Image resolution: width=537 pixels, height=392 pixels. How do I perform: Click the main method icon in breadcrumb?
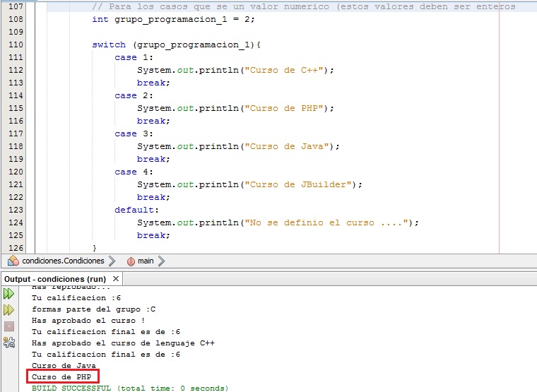pos(131,261)
